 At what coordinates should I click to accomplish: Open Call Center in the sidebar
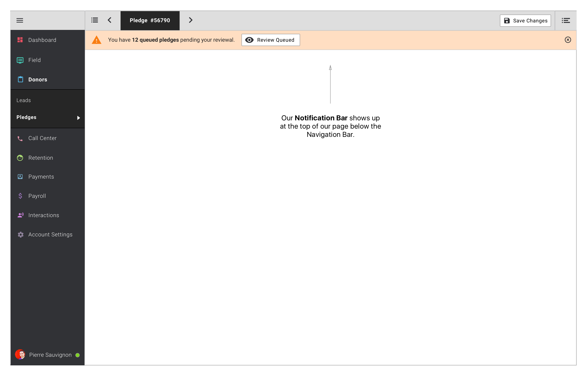pyautogui.click(x=47, y=138)
